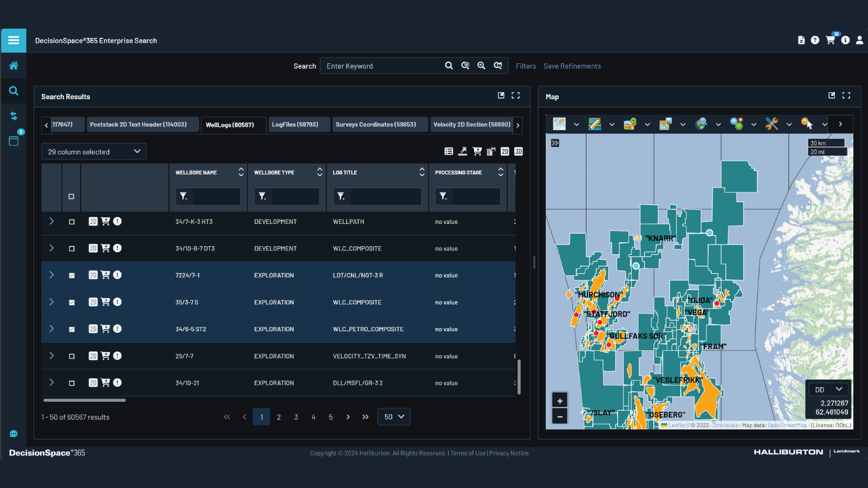Open the info icon in header
868x488 pixels.
845,40
